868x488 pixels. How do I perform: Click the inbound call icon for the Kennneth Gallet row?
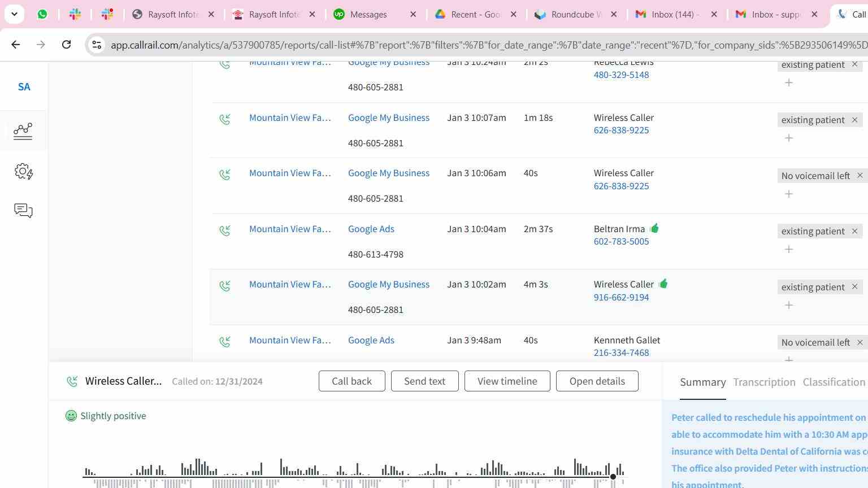pyautogui.click(x=225, y=342)
